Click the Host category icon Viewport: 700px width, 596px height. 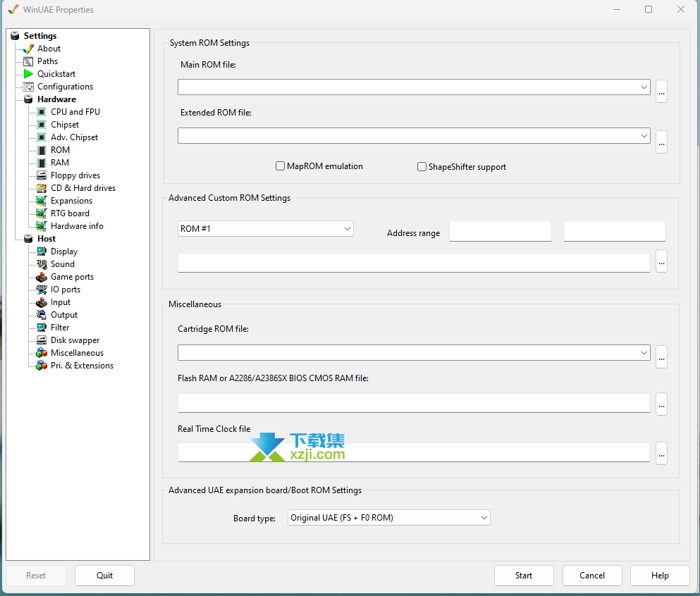pos(28,239)
